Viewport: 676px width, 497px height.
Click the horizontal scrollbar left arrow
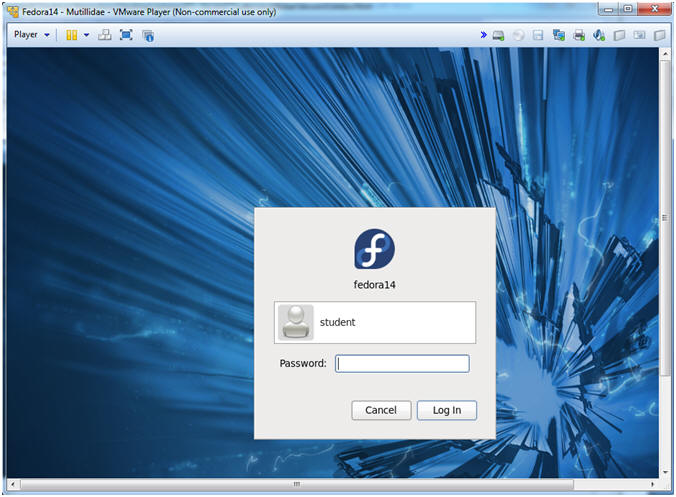[x=13, y=484]
